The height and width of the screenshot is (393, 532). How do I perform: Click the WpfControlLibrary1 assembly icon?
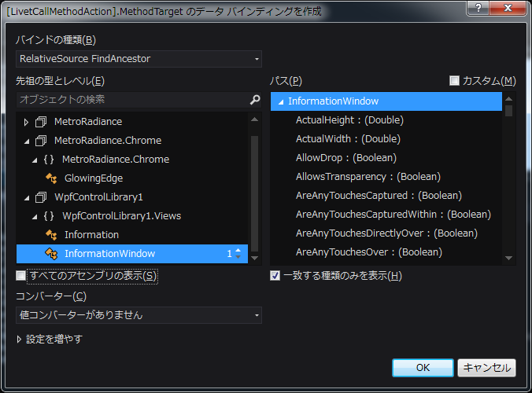tap(41, 197)
